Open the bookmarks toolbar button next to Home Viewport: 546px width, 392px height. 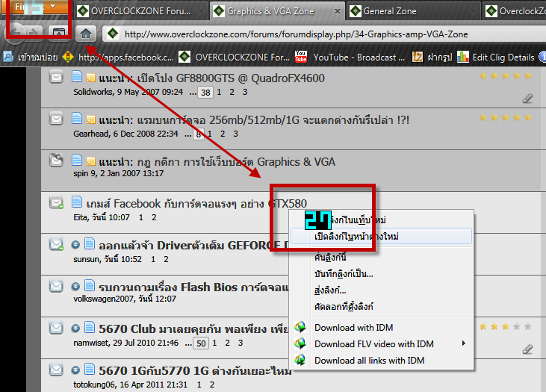coord(58,34)
